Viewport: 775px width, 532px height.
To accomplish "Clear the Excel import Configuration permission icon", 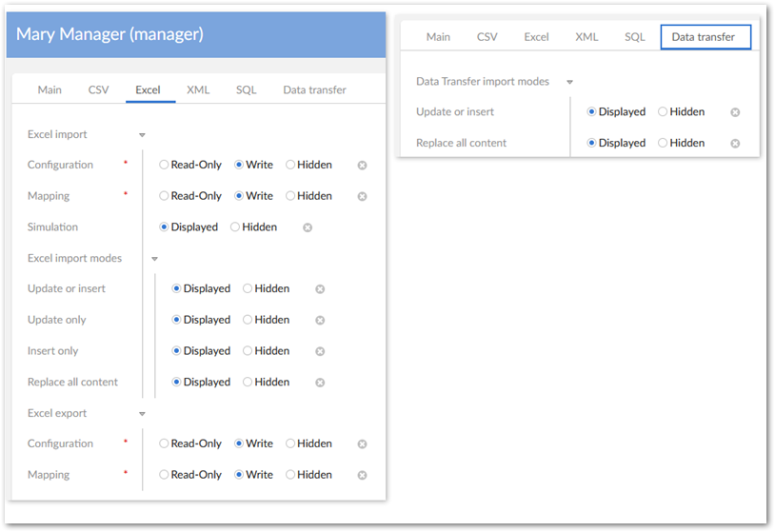I will point(362,166).
